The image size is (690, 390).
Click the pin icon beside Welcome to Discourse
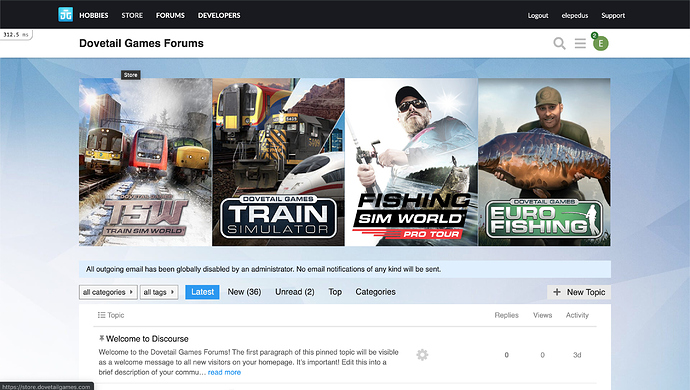(102, 338)
